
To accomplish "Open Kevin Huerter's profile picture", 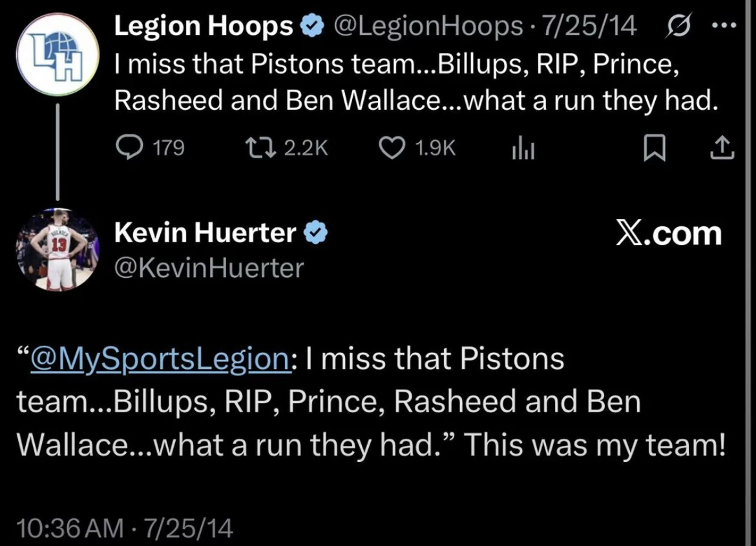I will pyautogui.click(x=58, y=249).
